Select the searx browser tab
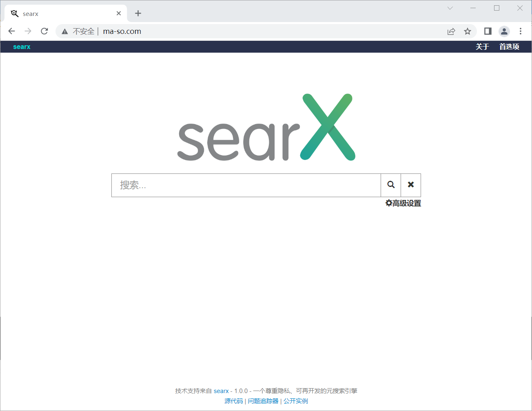This screenshot has width=532, height=411. pos(66,13)
